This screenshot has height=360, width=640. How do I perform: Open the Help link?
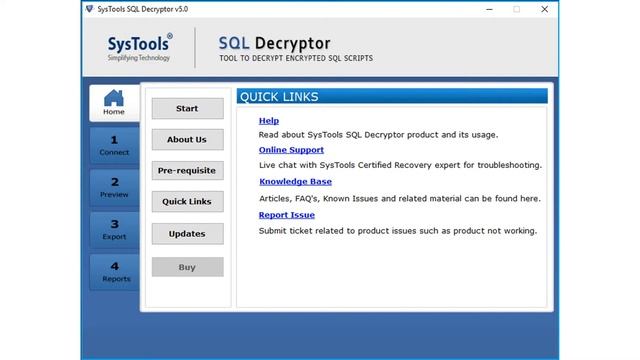[x=269, y=121]
